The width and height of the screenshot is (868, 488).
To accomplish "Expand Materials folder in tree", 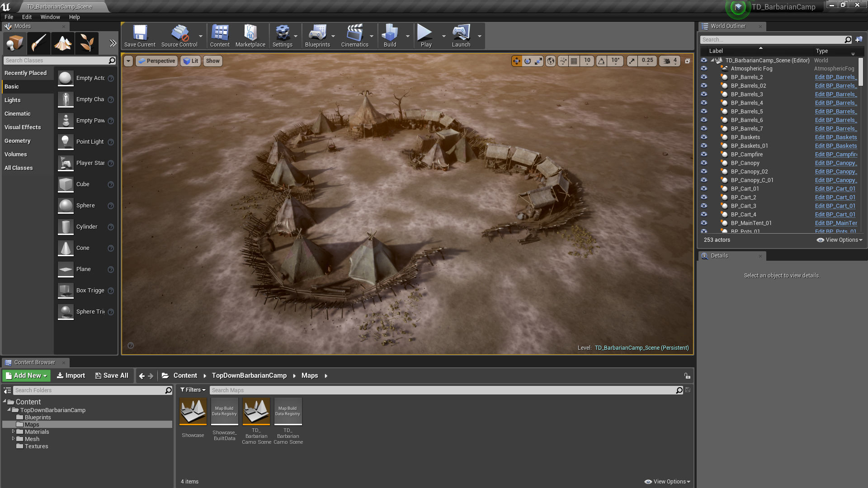I will tap(13, 432).
